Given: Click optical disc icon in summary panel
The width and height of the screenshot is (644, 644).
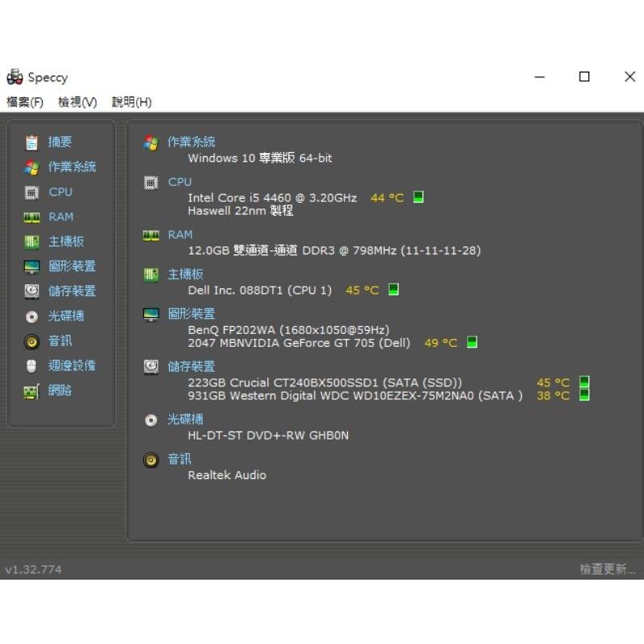Looking at the screenshot, I should 151,420.
